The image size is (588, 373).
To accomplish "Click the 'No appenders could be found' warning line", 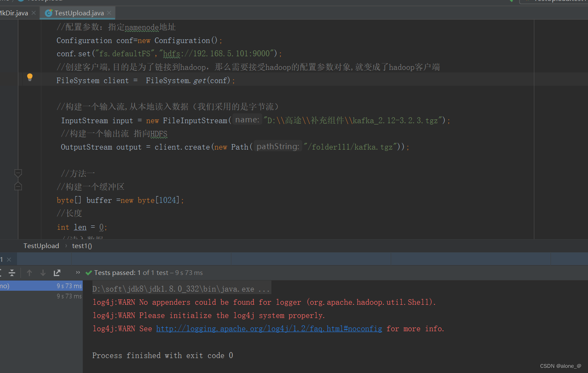I will [264, 302].
